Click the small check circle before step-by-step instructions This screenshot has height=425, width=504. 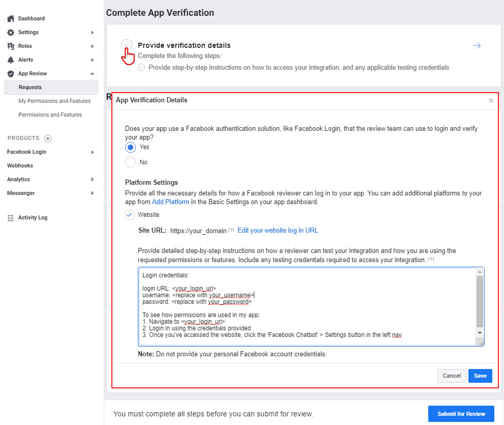[141, 68]
